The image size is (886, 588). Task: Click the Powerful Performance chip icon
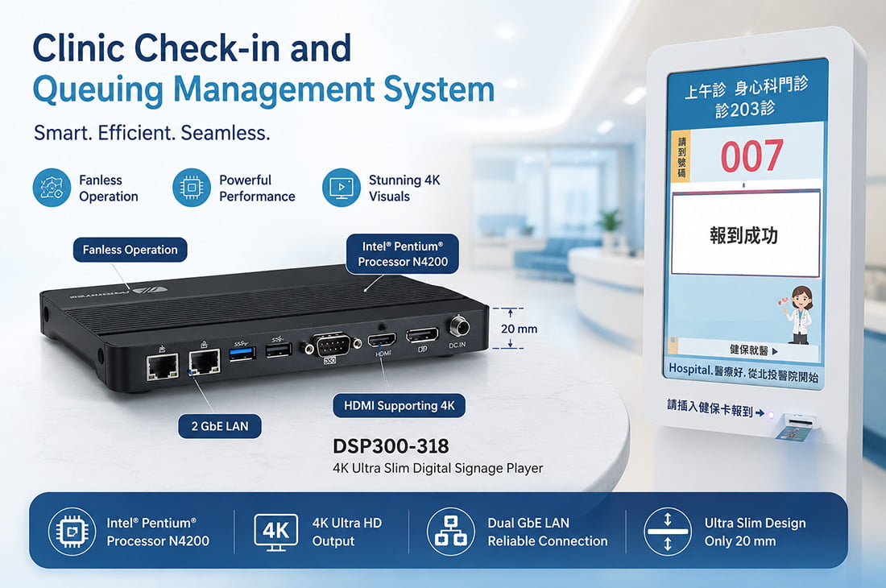coord(192,188)
